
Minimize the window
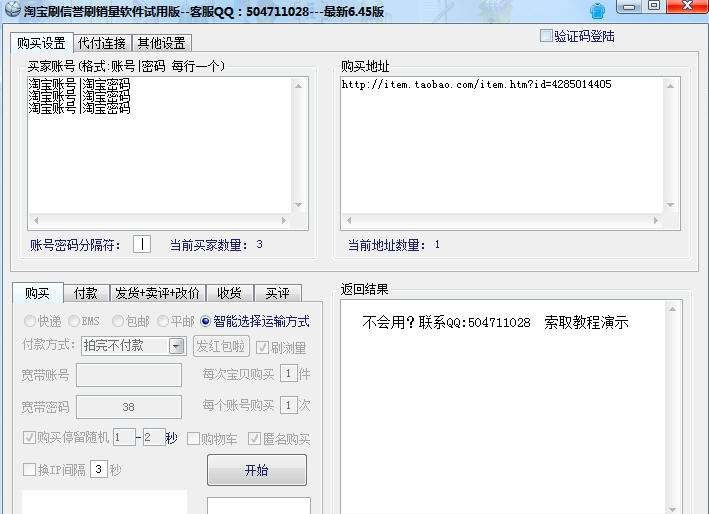pos(629,6)
